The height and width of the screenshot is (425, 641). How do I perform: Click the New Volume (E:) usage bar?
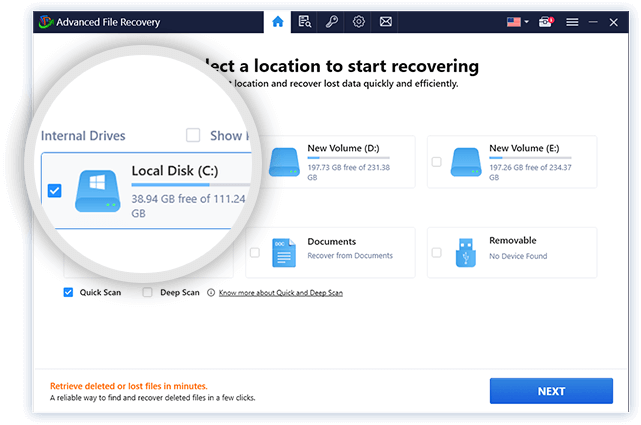(530, 158)
